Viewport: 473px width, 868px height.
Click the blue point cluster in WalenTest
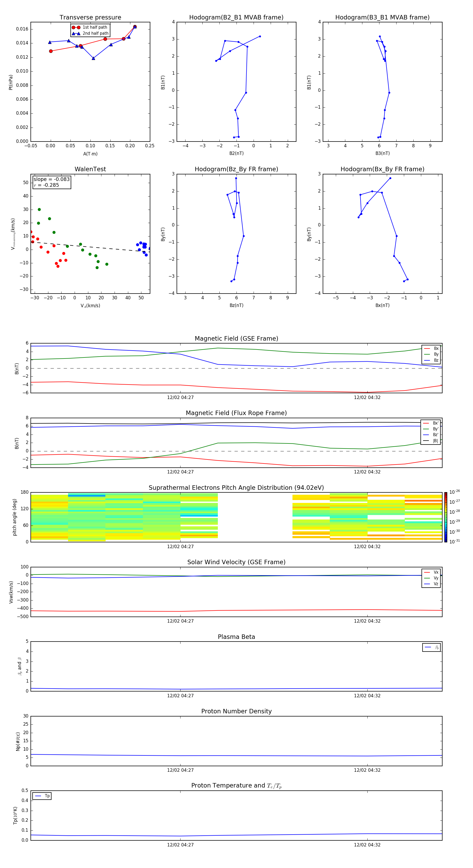pyautogui.click(x=143, y=248)
